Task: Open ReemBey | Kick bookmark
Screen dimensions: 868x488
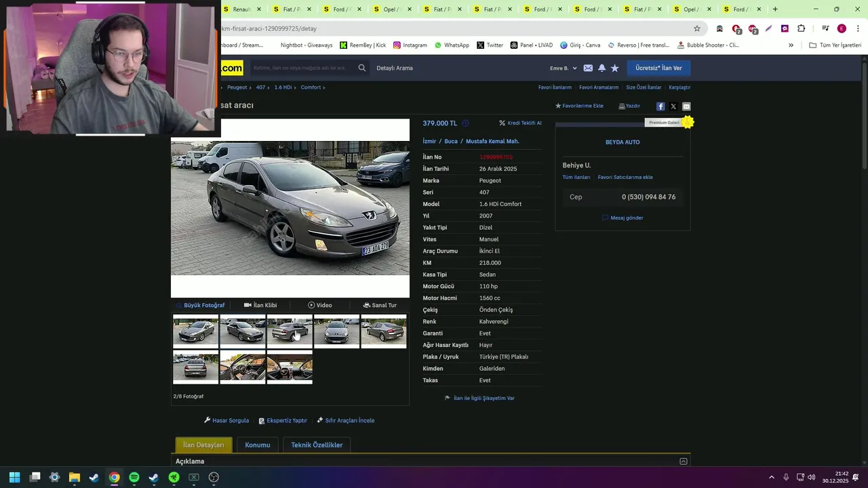Action: pos(363,45)
